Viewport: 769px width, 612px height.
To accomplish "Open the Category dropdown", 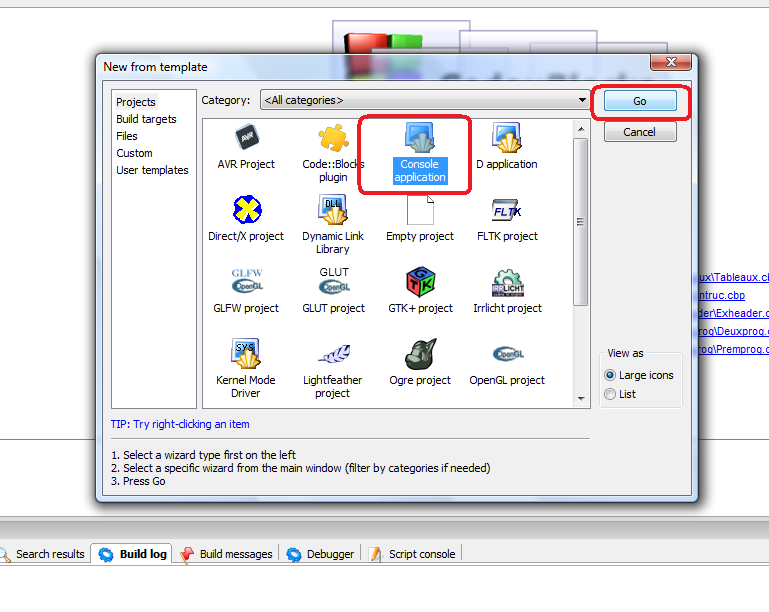I will tap(425, 100).
